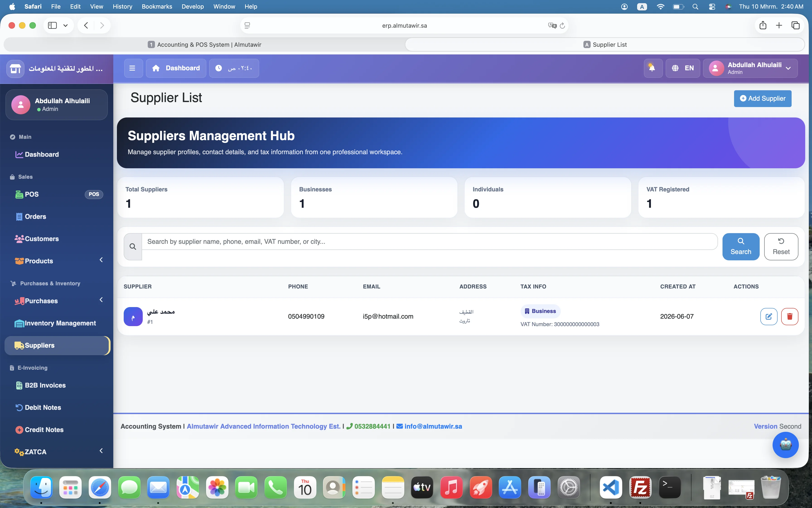Screen dimensions: 812x508
Task: Click the blue Search button
Action: tap(741, 247)
